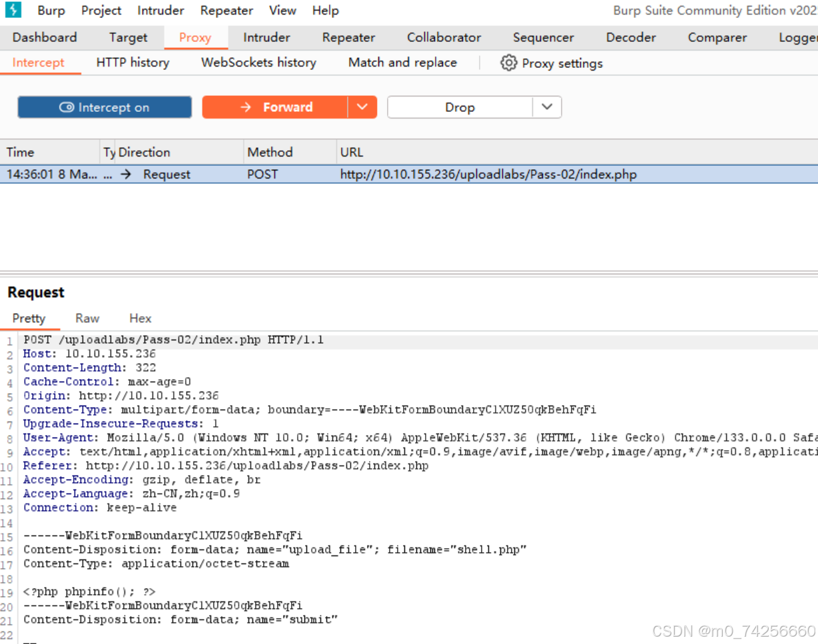Click the Pass-02/index.php URL cell

488,174
